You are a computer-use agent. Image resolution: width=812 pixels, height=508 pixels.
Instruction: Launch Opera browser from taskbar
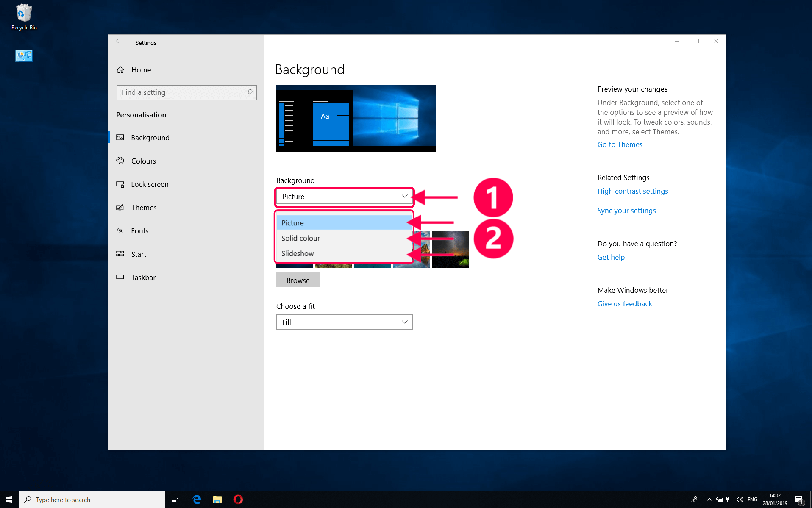click(238, 500)
